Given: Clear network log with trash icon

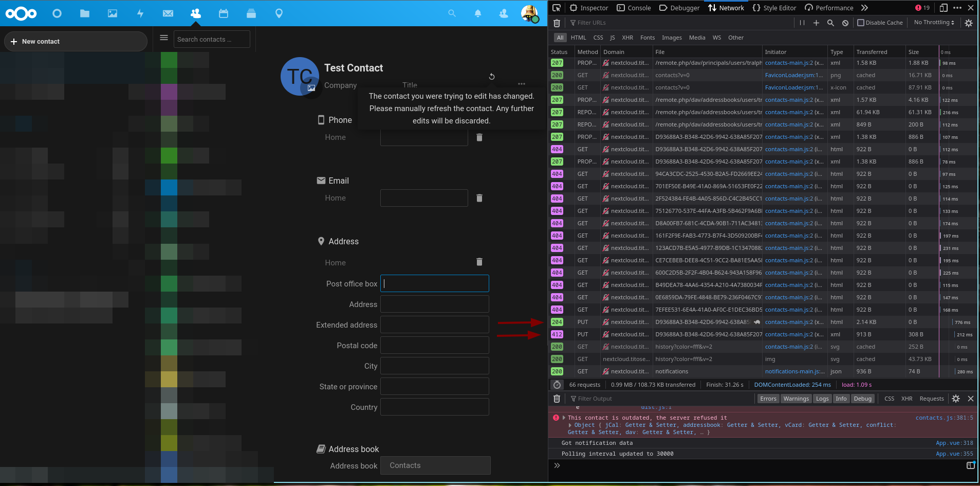Looking at the screenshot, I should 557,23.
